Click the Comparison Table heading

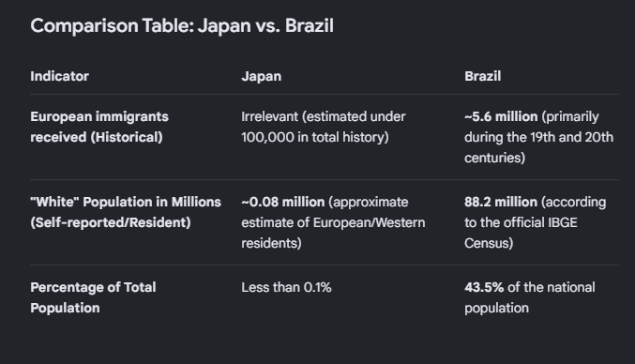point(182,26)
